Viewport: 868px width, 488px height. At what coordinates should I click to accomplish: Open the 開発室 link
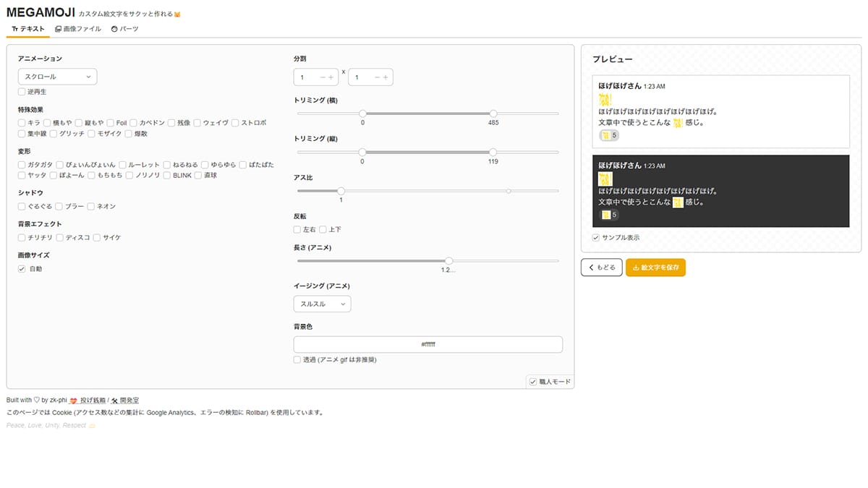[125, 400]
